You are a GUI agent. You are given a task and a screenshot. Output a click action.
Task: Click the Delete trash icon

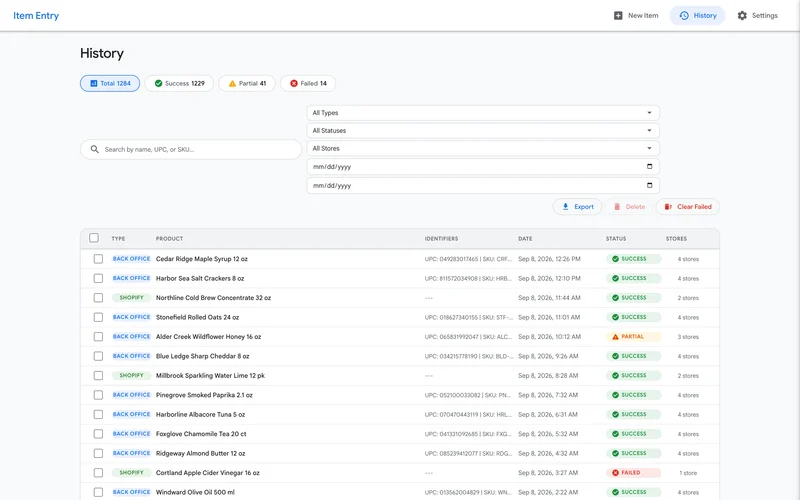(x=617, y=207)
